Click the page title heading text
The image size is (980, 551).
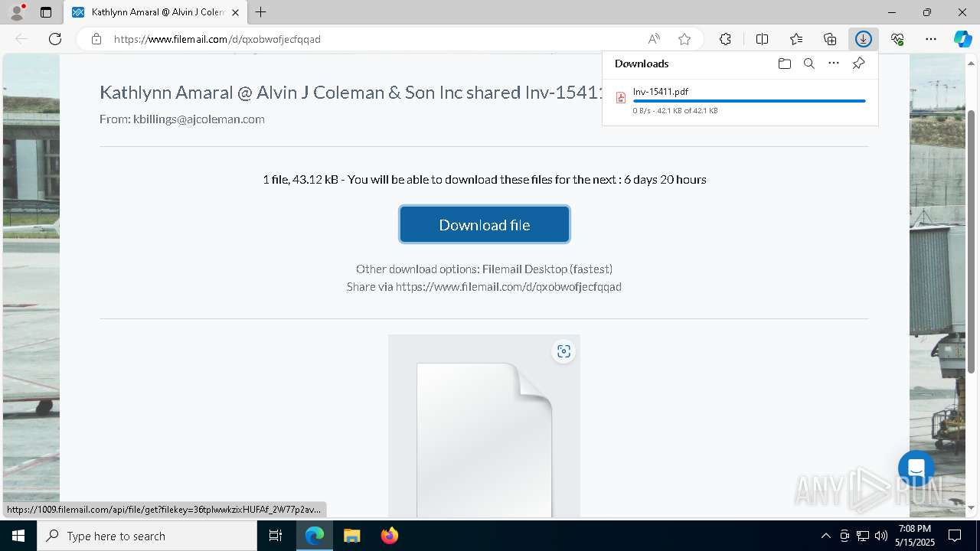point(351,93)
